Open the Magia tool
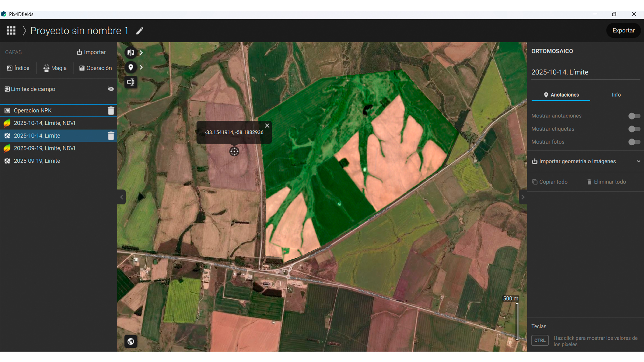This screenshot has width=644, height=362. coord(55,68)
